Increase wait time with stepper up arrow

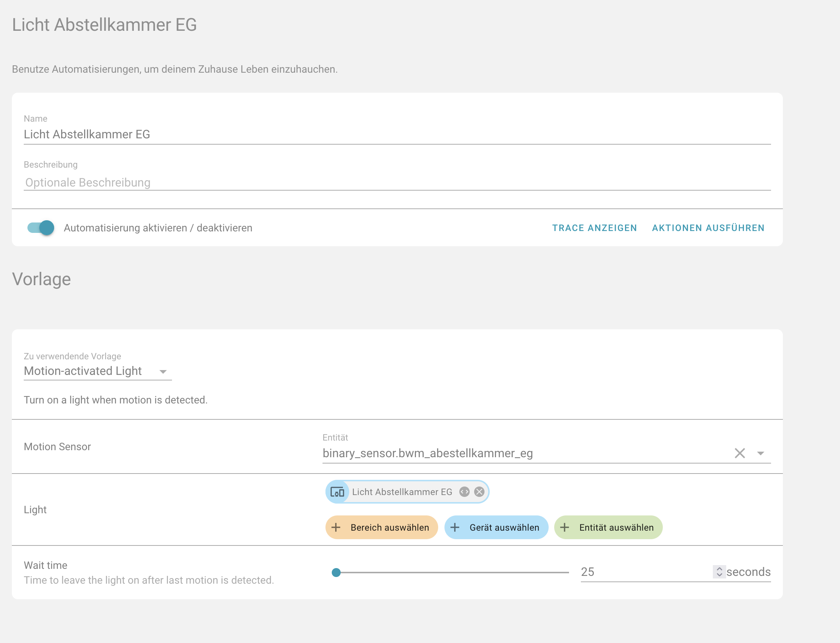click(x=719, y=569)
